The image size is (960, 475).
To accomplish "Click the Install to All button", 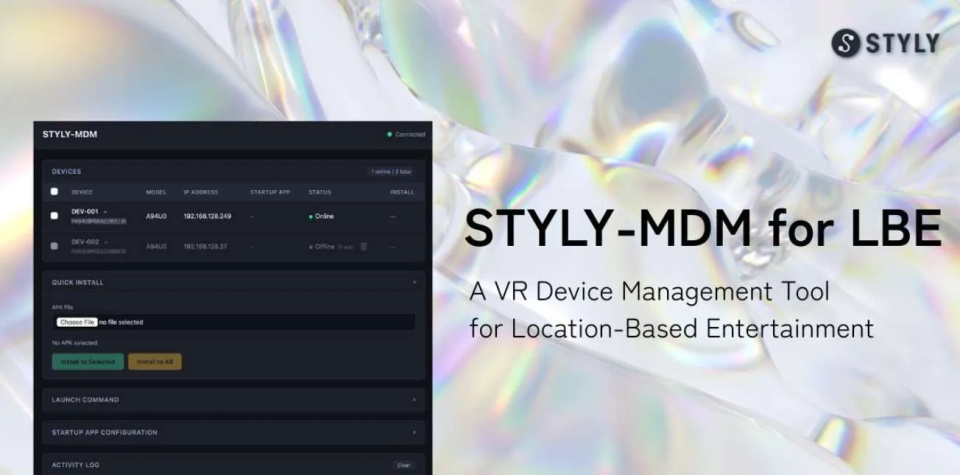I will [155, 362].
